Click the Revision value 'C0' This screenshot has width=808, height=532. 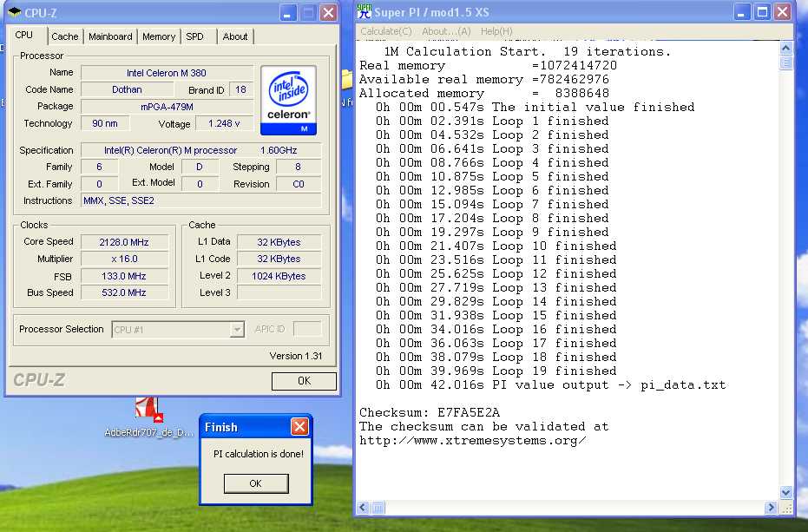299,184
